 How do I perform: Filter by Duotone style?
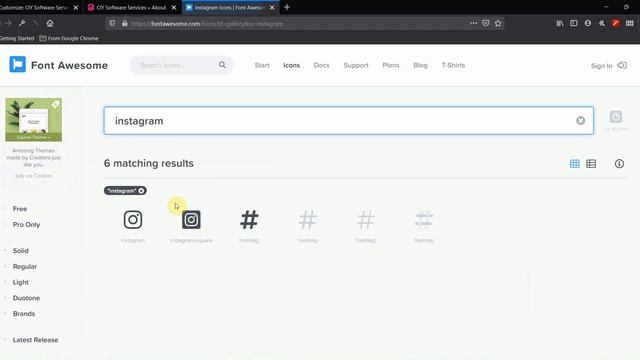pos(26,298)
